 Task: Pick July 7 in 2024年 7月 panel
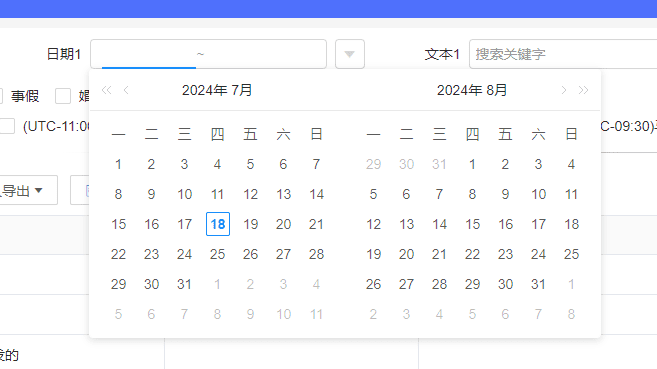point(316,164)
